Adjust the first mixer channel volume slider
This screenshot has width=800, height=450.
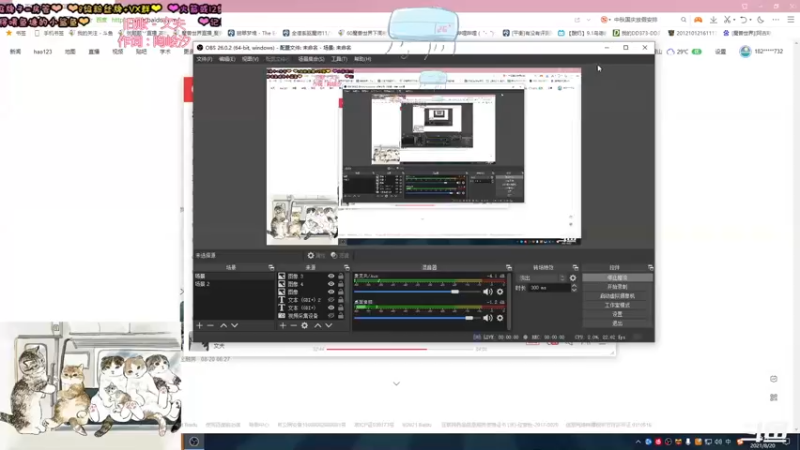[x=417, y=292]
